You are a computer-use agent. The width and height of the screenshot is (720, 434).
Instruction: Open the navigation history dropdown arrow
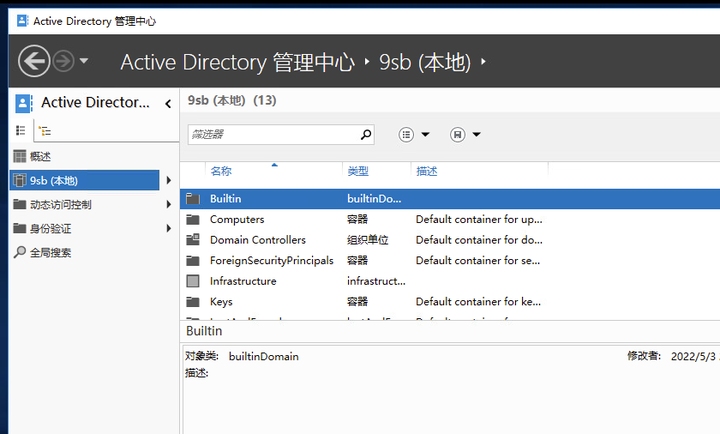click(x=84, y=61)
